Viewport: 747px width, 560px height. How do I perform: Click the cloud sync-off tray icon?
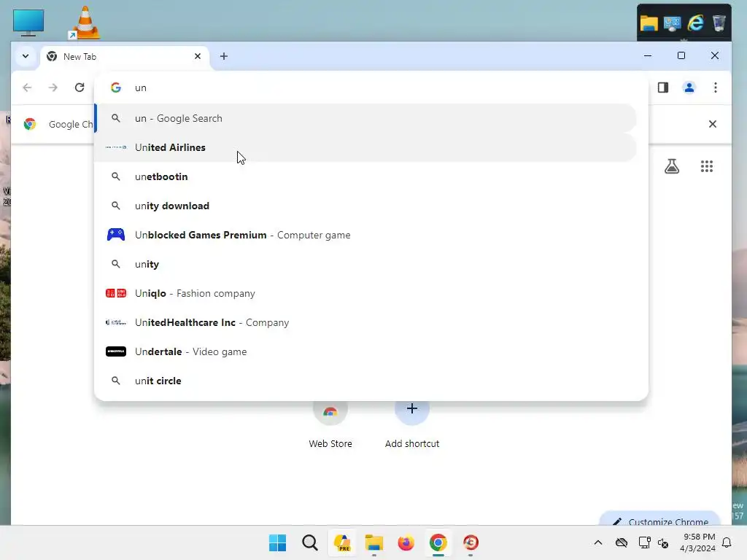pos(622,542)
